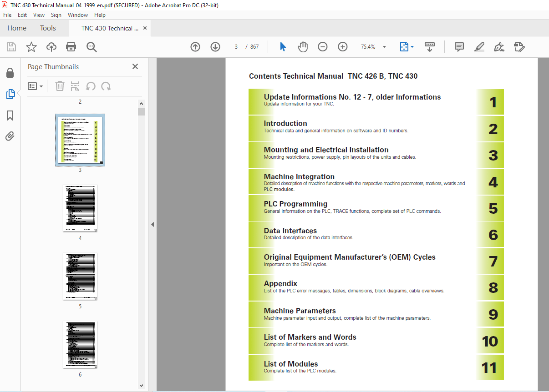
Task: Switch to the Tools tab
Action: pyautogui.click(x=48, y=28)
